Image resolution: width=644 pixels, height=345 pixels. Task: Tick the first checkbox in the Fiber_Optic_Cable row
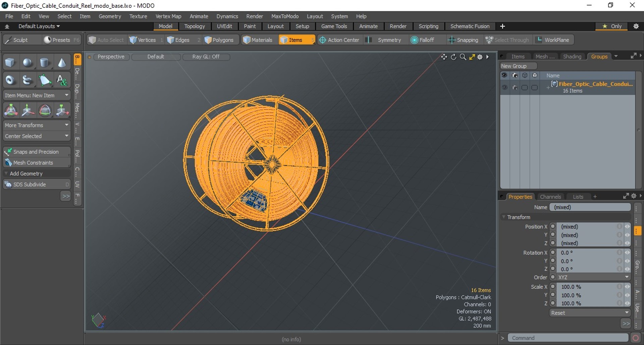coord(525,88)
